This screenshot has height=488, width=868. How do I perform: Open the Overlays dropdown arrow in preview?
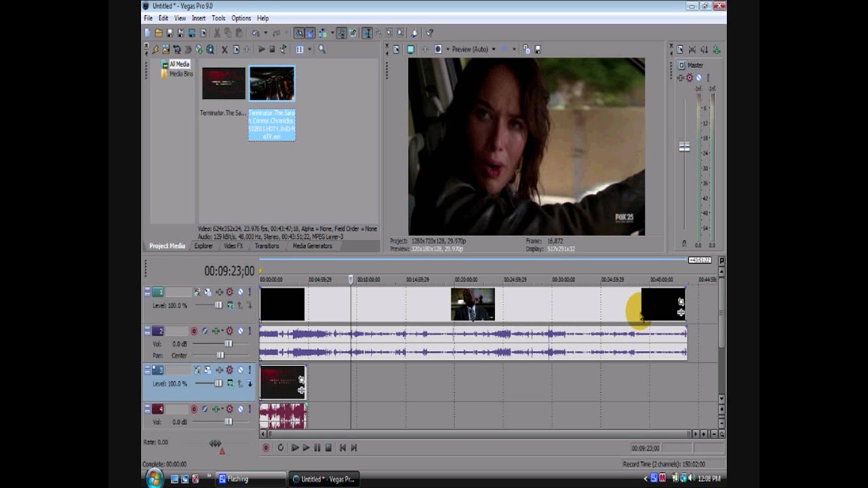[x=514, y=49]
